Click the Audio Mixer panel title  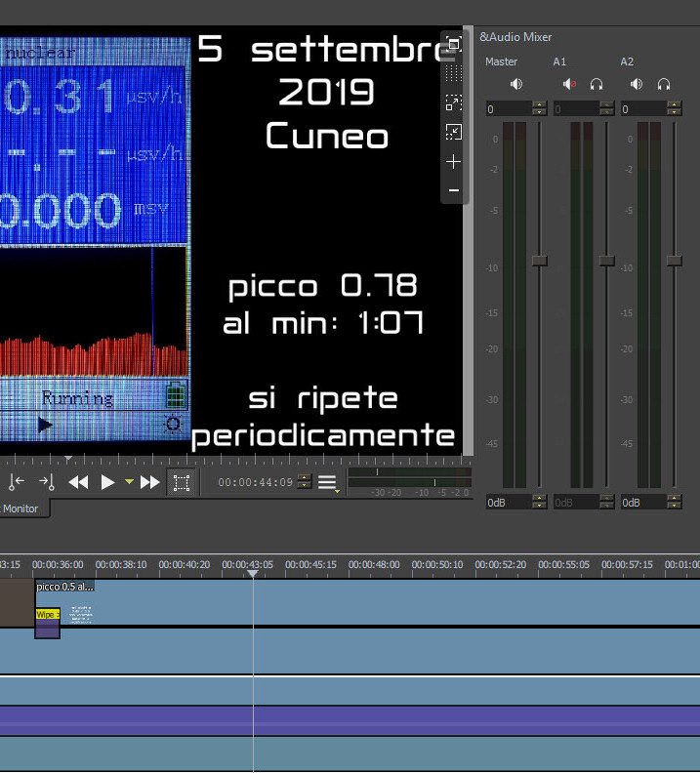tap(515, 37)
